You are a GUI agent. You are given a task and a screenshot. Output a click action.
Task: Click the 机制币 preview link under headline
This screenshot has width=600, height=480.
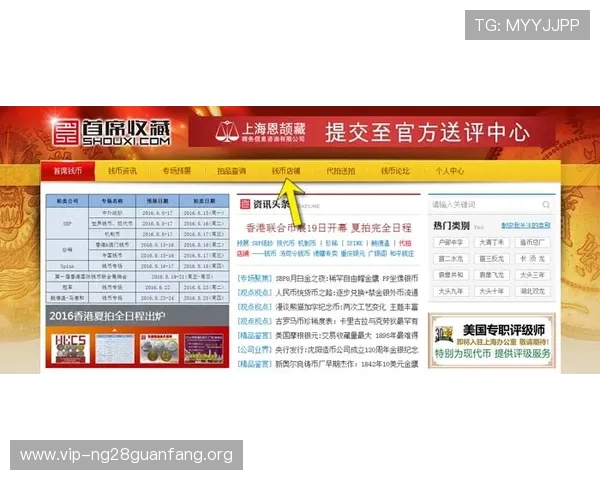(307, 243)
